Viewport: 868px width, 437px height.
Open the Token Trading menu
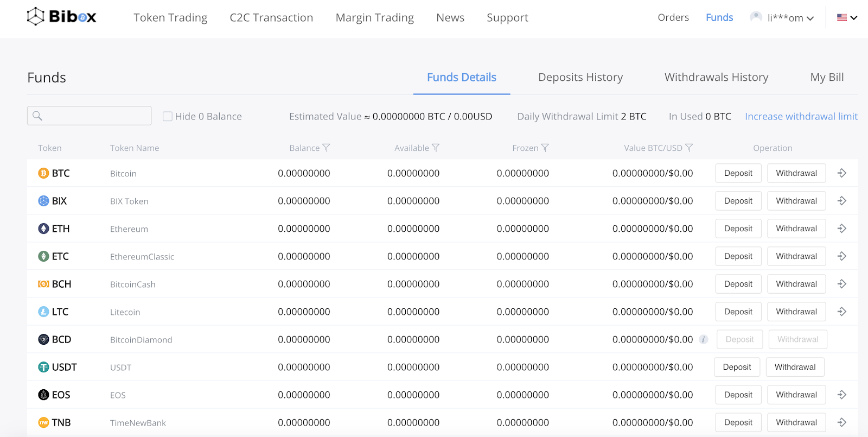[170, 18]
